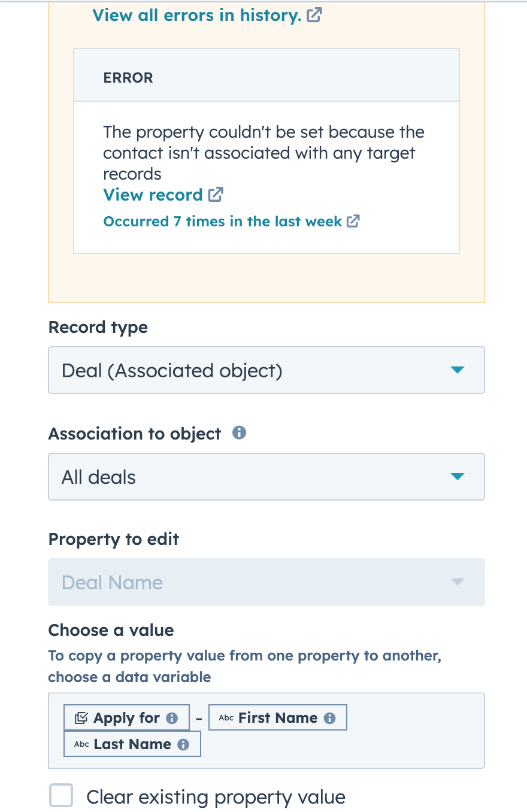Open the View all errors in history link
The height and width of the screenshot is (812, 527).
[198, 15]
